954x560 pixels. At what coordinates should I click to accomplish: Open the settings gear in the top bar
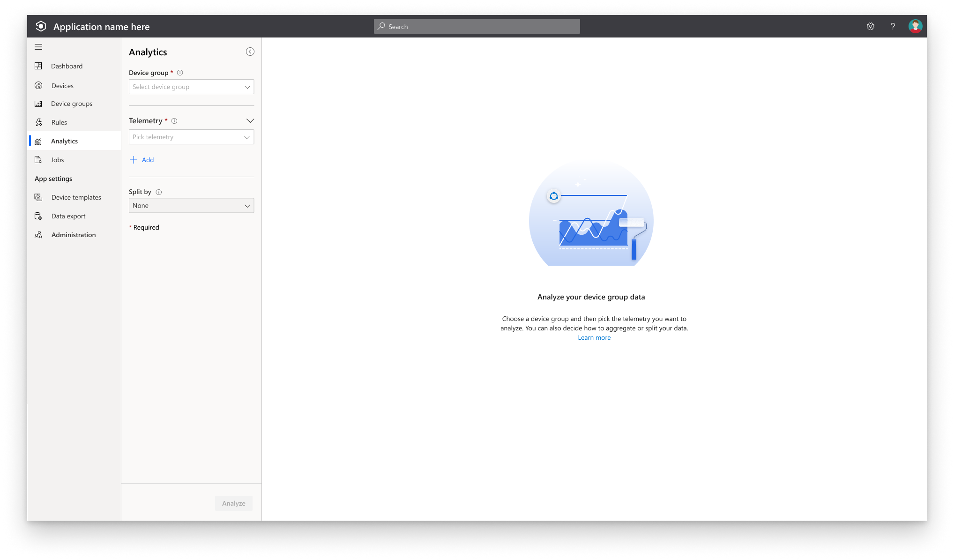870,26
